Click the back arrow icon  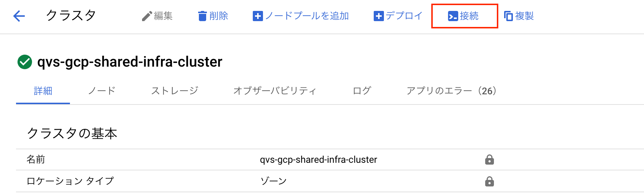19,16
